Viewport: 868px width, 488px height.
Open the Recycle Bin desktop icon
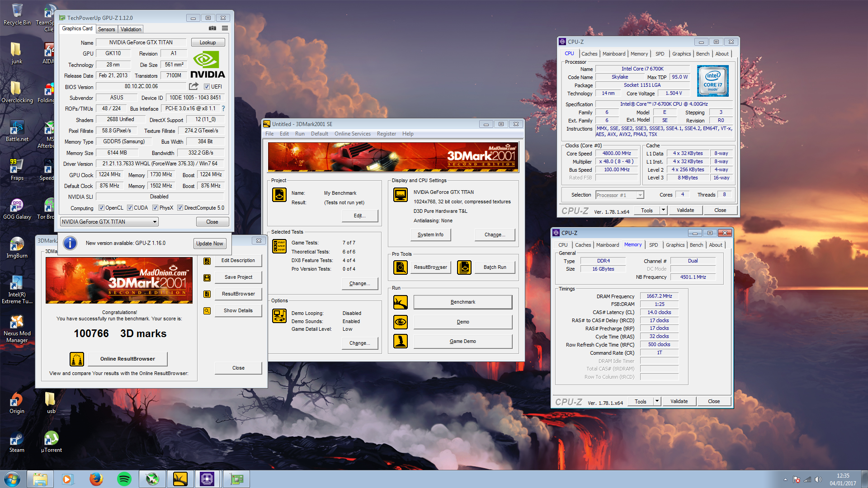[17, 14]
